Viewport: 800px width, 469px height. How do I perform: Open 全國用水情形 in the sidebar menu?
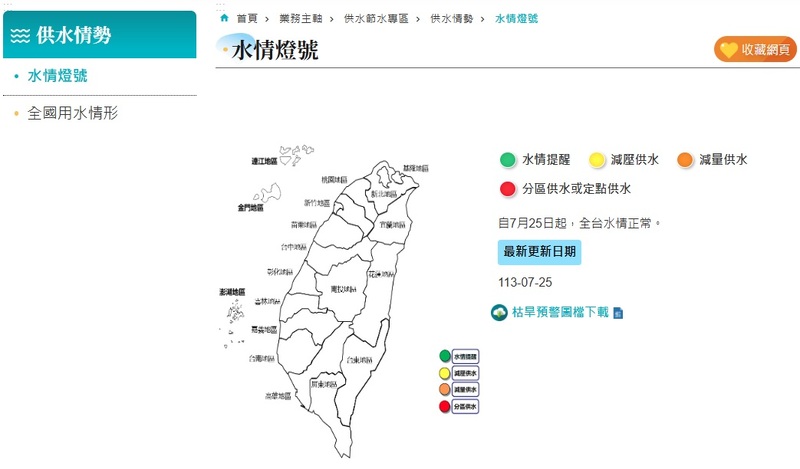click(x=72, y=113)
